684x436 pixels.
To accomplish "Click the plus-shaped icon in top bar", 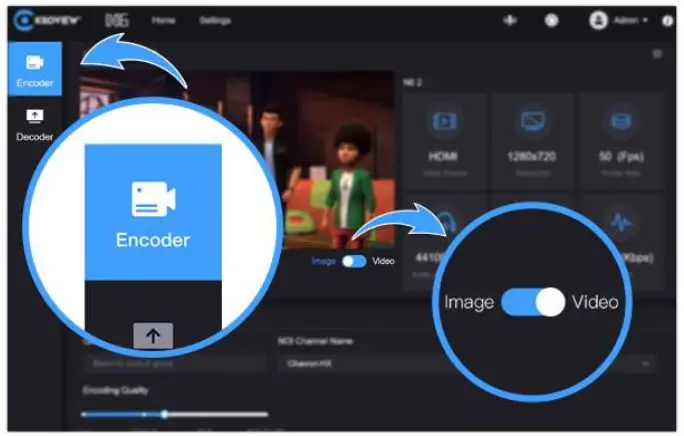I will pos(510,20).
